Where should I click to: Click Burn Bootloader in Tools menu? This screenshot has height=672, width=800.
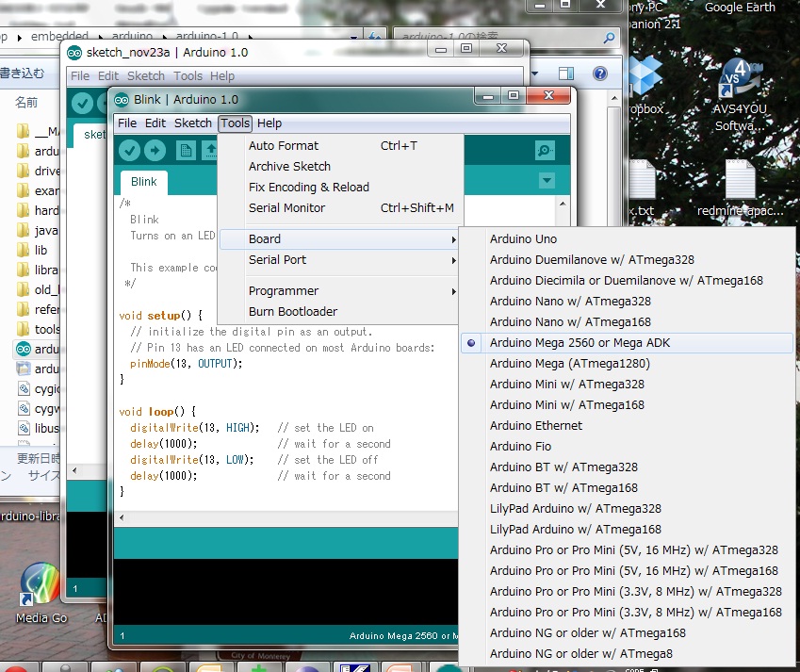(292, 312)
